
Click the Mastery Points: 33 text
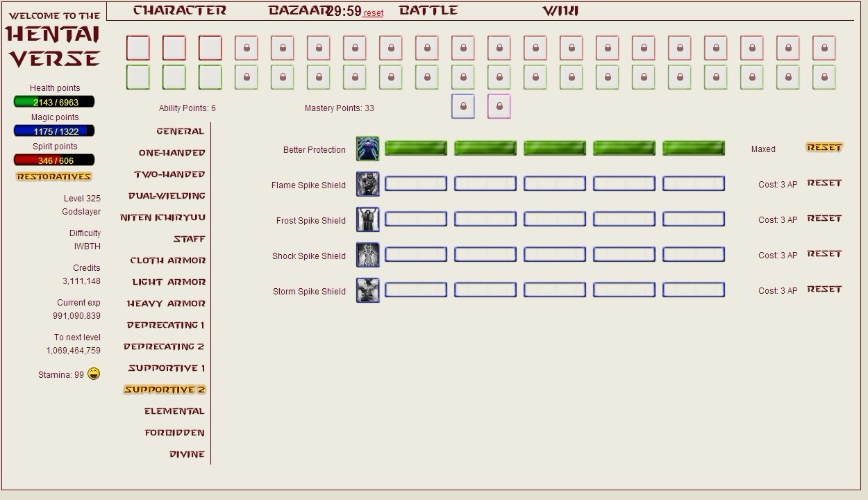pos(340,108)
